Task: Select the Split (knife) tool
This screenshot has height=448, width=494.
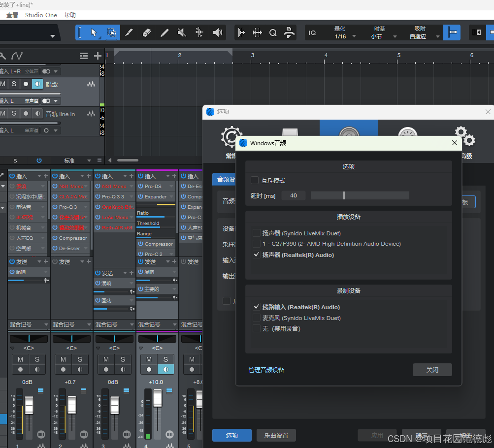Action: [129, 32]
